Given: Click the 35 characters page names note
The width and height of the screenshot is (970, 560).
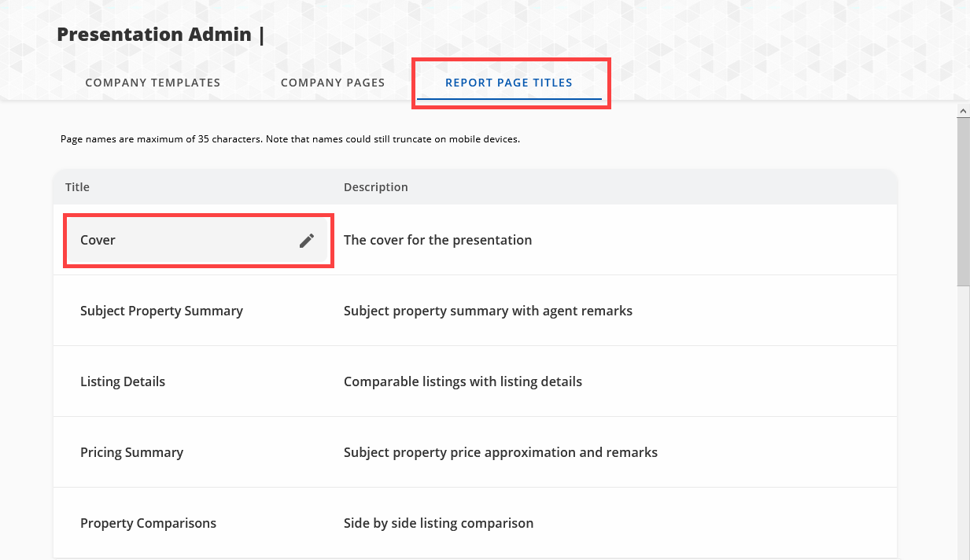Looking at the screenshot, I should (290, 139).
